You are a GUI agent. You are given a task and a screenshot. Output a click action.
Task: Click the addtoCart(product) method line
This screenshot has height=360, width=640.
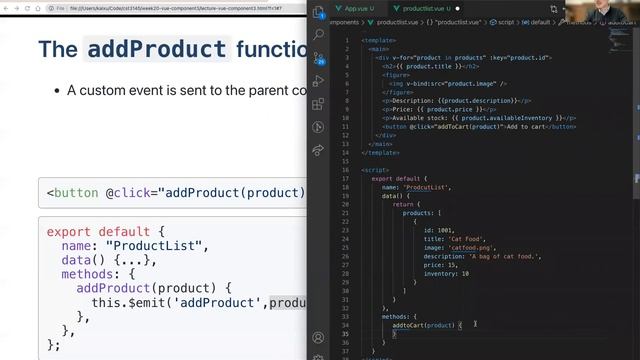(427, 325)
